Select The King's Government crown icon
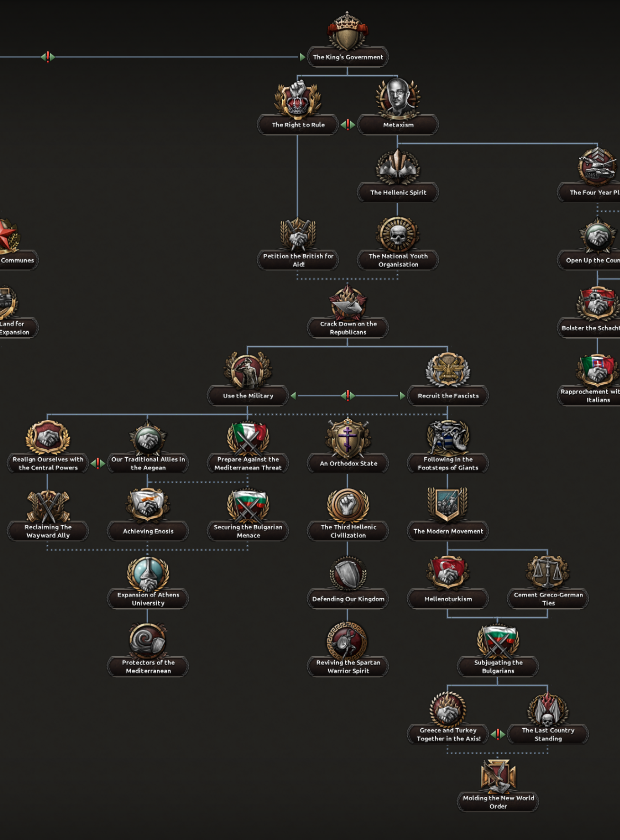 pyautogui.click(x=348, y=31)
